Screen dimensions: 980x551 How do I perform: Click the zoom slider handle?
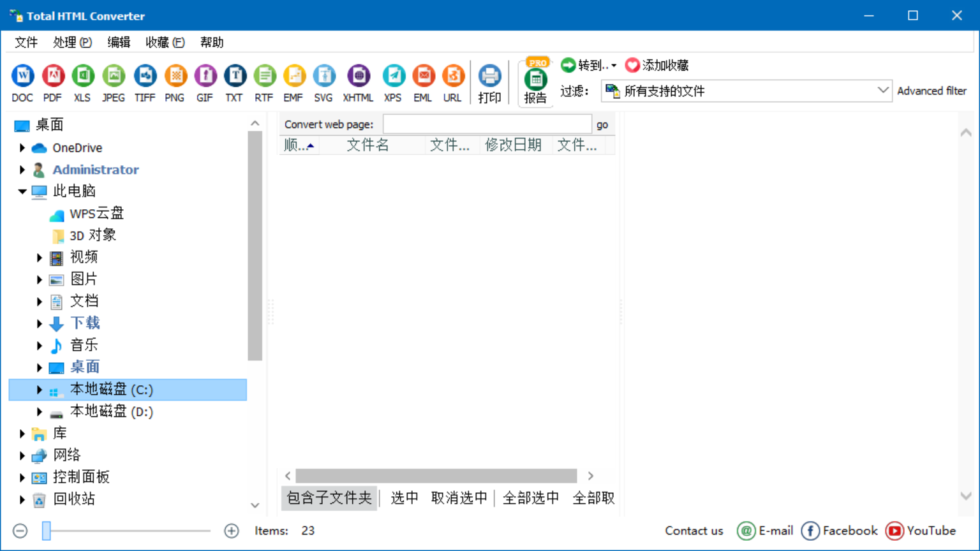47,531
